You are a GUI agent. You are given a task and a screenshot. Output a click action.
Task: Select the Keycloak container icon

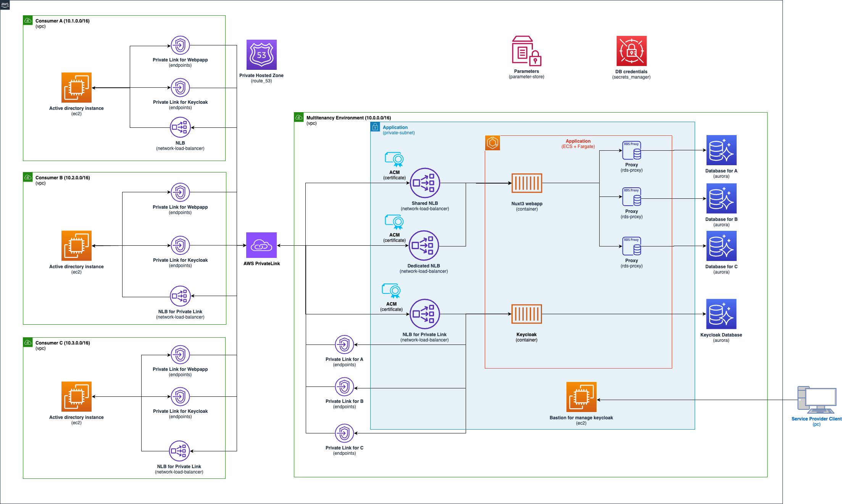point(527,314)
